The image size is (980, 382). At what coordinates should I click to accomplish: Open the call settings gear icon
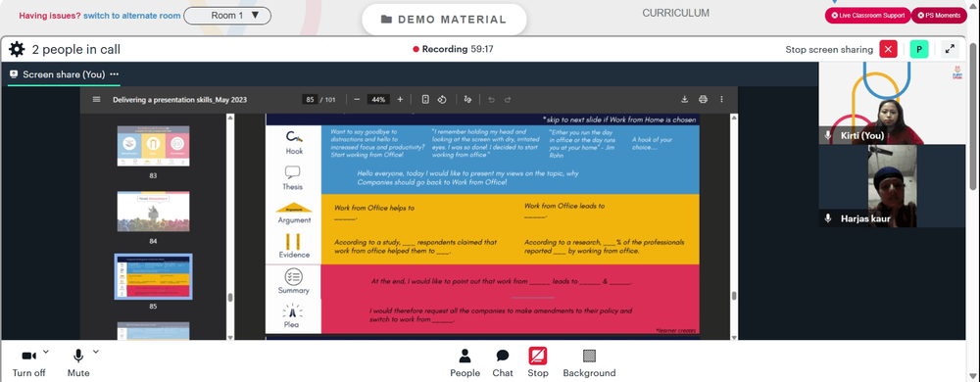(17, 49)
